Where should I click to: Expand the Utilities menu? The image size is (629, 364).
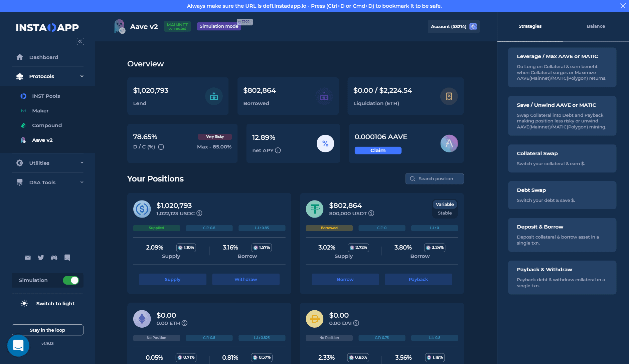[47, 163]
